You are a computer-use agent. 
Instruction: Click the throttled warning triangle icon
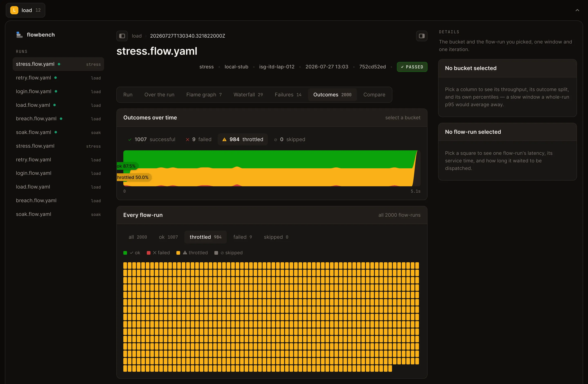pos(224,140)
